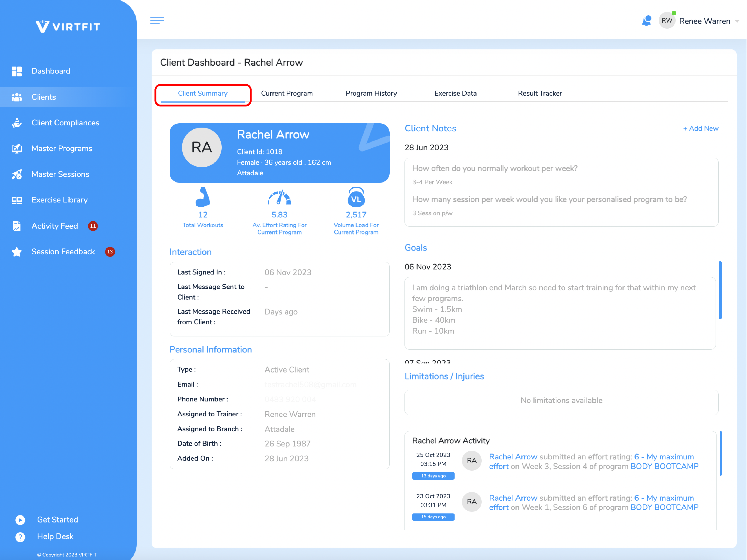Click the Dashboard grid icon

pos(16,71)
